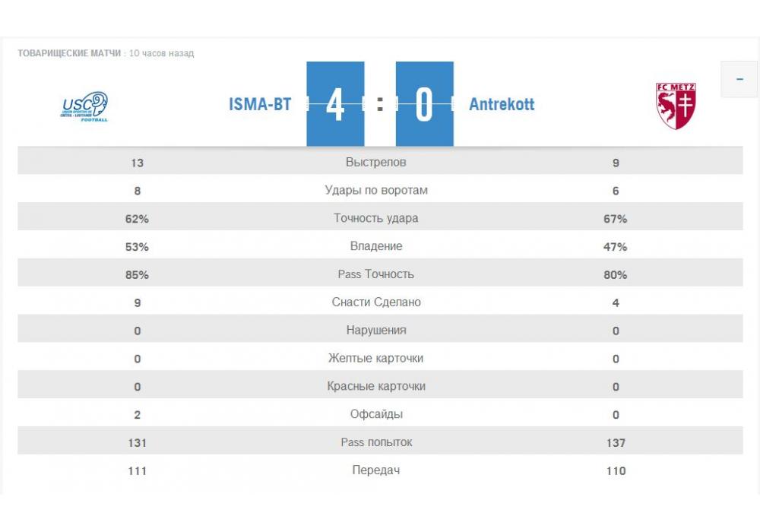This screenshot has width=760, height=532.
Task: Click the Желтые карточки row label
Action: (376, 359)
